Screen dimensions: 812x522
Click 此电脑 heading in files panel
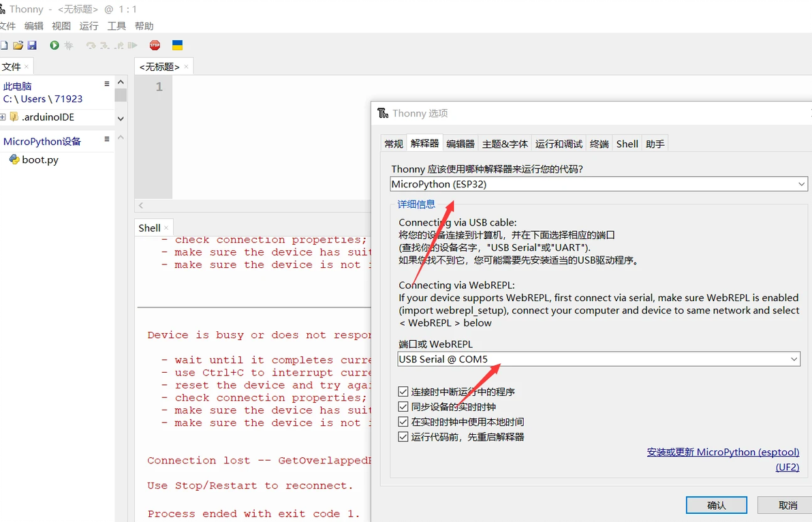(x=18, y=86)
